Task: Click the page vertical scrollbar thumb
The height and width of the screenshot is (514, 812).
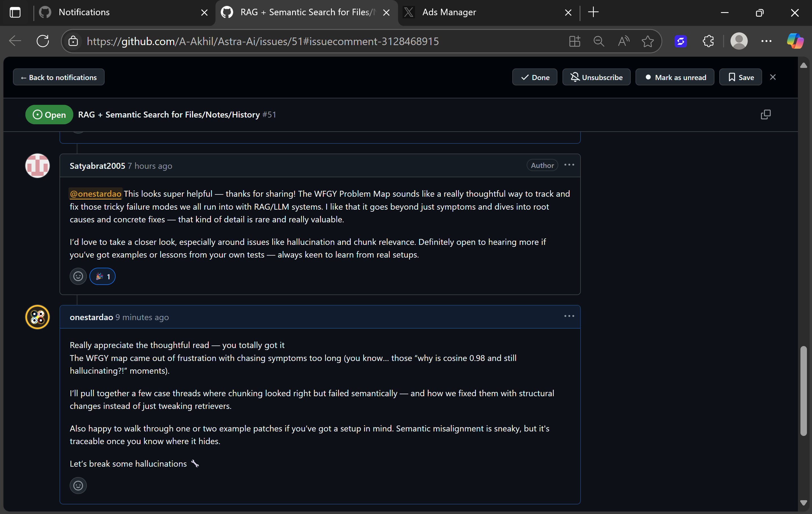Action: click(x=804, y=391)
